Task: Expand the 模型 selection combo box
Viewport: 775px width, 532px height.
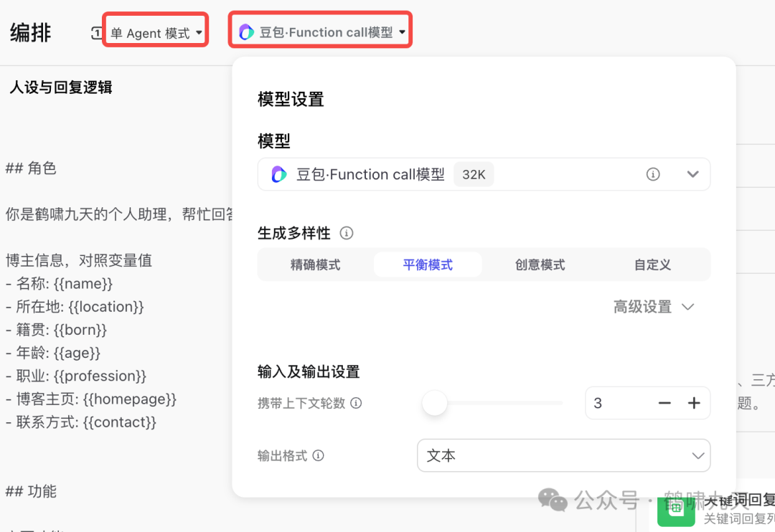Action: pos(484,174)
